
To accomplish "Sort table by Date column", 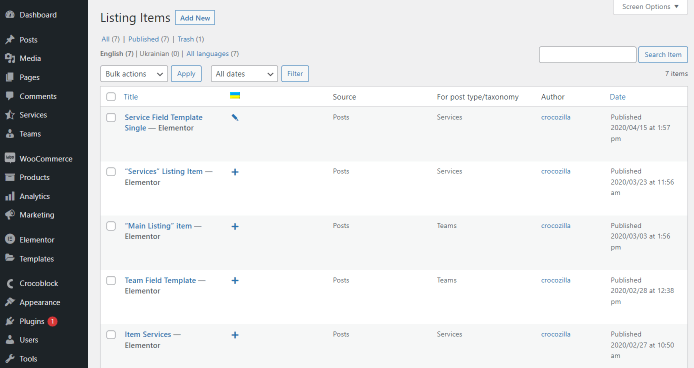I will pyautogui.click(x=617, y=97).
